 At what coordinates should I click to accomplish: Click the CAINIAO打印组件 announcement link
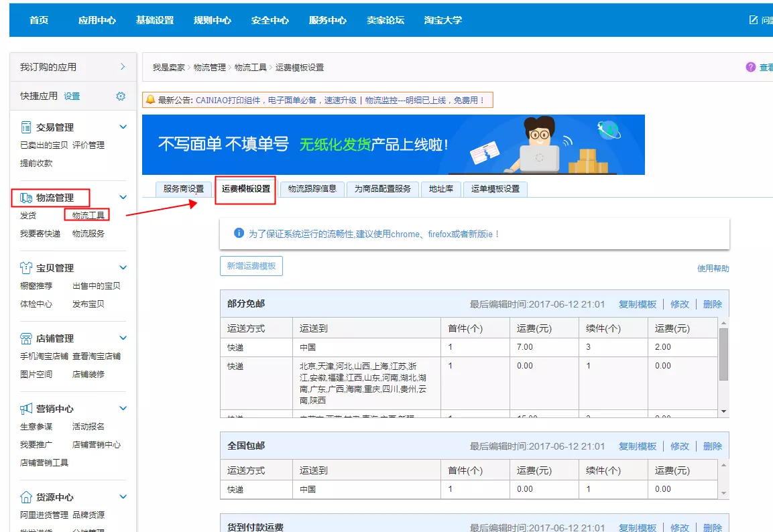[x=276, y=101]
